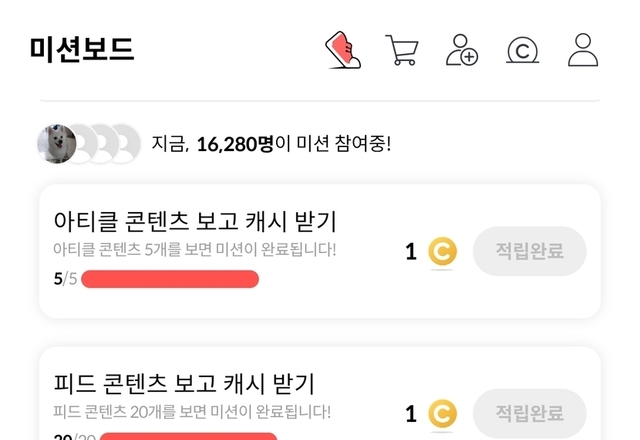
Task: Tap the gold coin in 아티클 콘텐츠 mission
Action: click(442, 252)
